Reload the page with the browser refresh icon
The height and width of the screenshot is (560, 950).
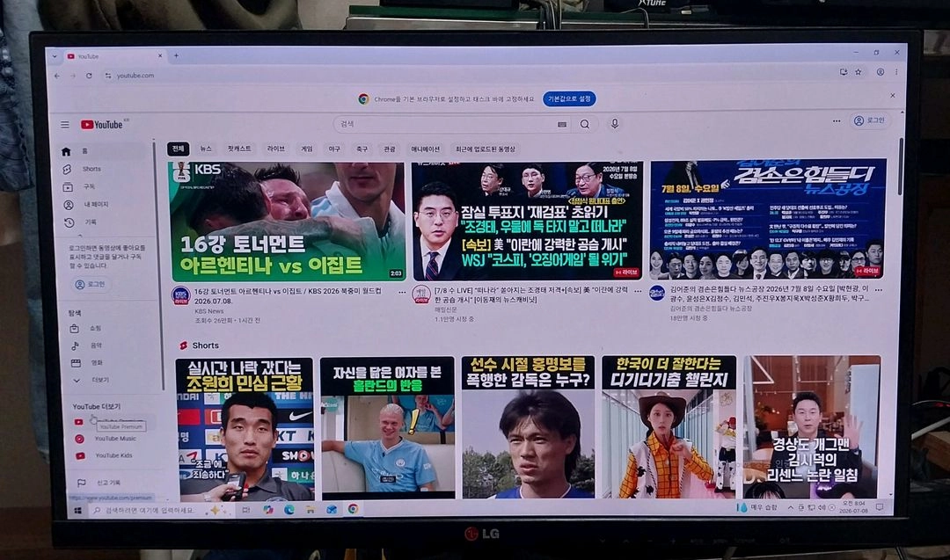[89, 76]
